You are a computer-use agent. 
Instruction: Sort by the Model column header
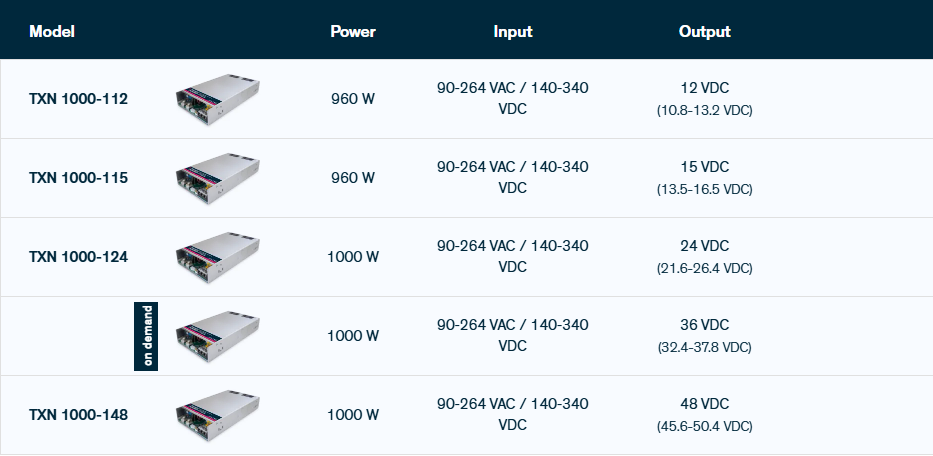pyautogui.click(x=52, y=32)
